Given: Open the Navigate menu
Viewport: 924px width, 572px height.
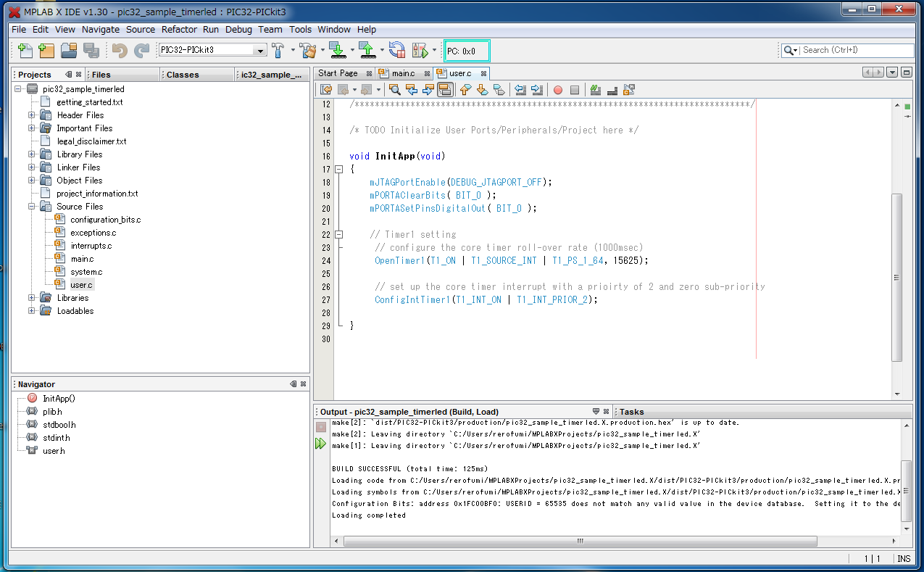Looking at the screenshot, I should pos(101,30).
